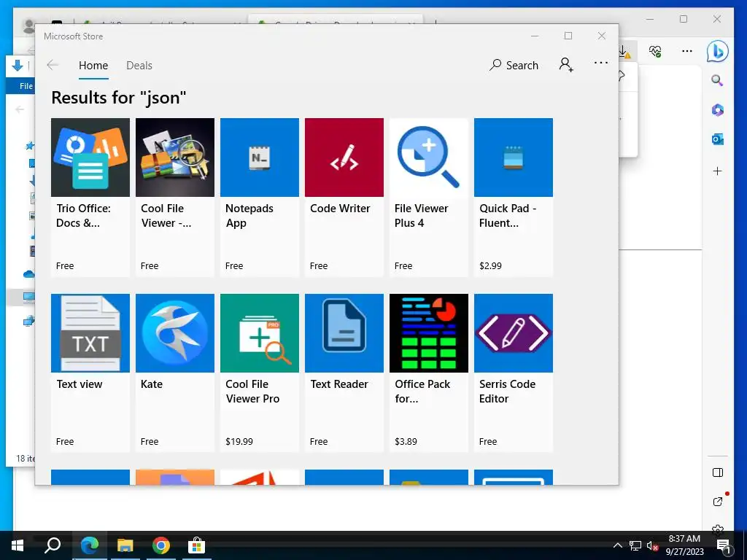
Task: Open the Code Writer app icon
Action: (344, 157)
